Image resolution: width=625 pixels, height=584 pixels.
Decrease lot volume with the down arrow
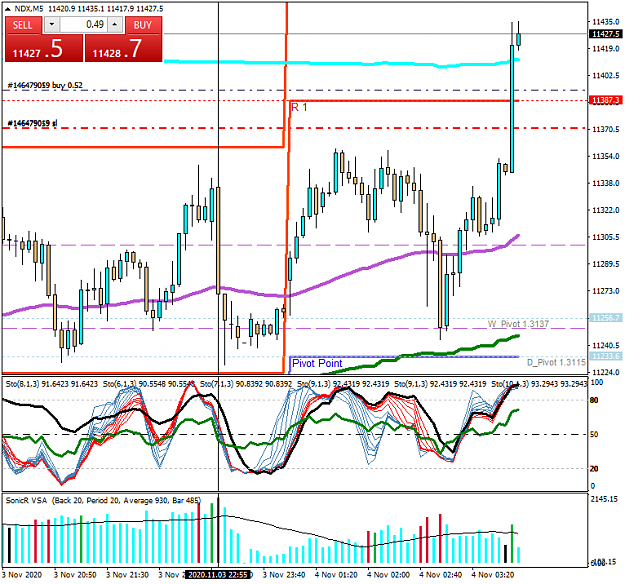pos(52,25)
